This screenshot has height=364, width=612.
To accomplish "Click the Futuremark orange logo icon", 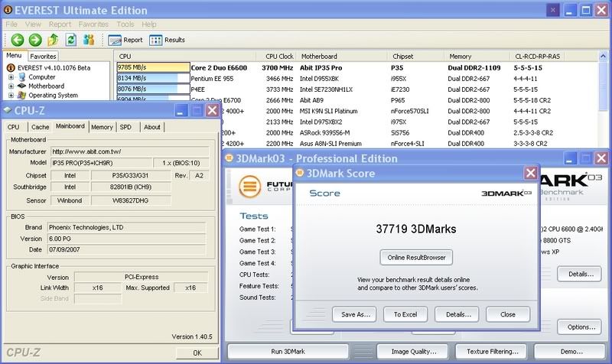I will coord(250,187).
